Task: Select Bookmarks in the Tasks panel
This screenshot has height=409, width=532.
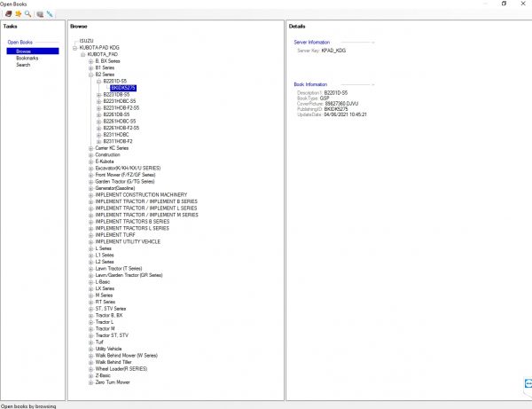Action: point(27,58)
